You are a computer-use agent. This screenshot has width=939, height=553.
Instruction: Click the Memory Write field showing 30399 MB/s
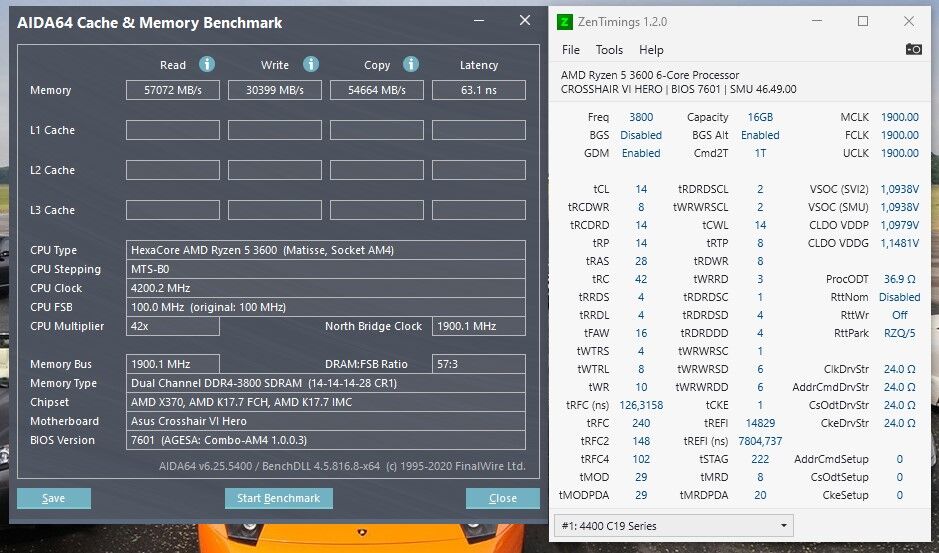point(275,90)
